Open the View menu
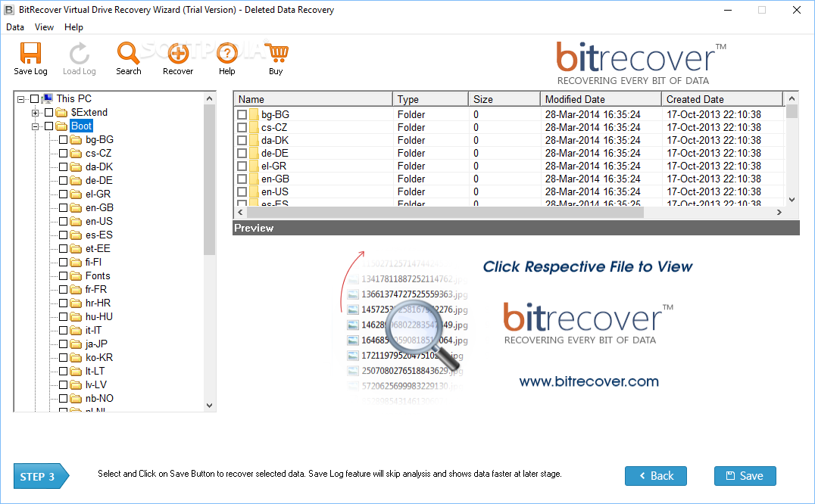The image size is (815, 504). coord(44,27)
